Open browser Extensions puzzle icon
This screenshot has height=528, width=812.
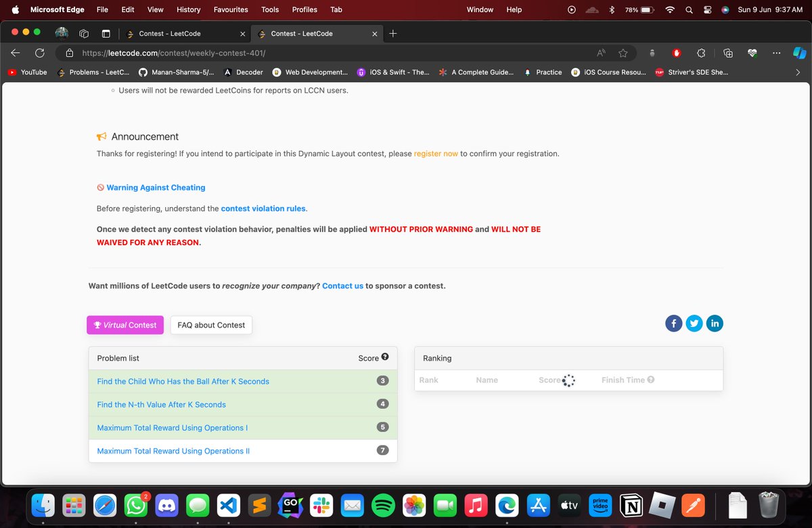coord(701,53)
